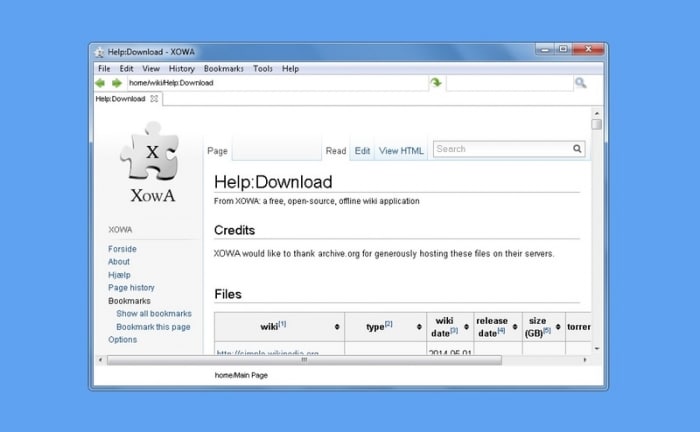Viewport: 700px width, 432px height.
Task: Open the Tools menu
Action: (262, 69)
